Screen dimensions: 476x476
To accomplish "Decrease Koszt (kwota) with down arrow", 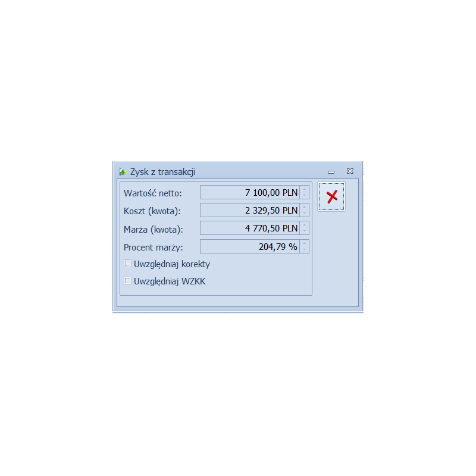I will click(305, 214).
